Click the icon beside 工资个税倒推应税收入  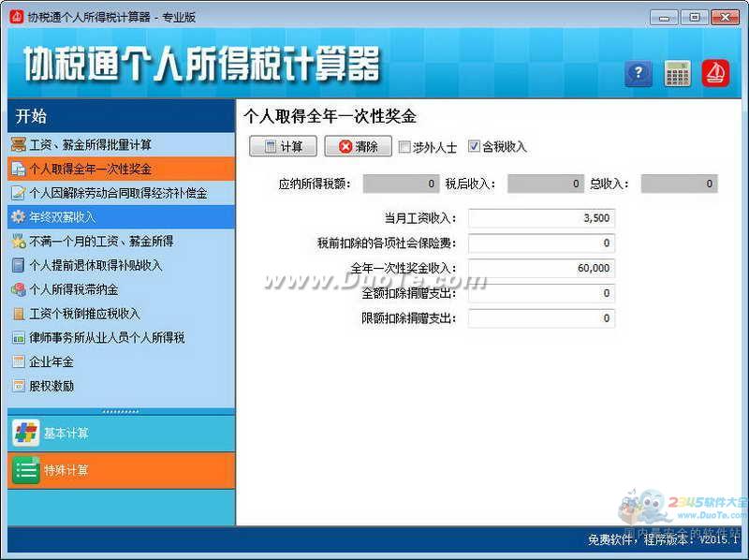point(18,314)
